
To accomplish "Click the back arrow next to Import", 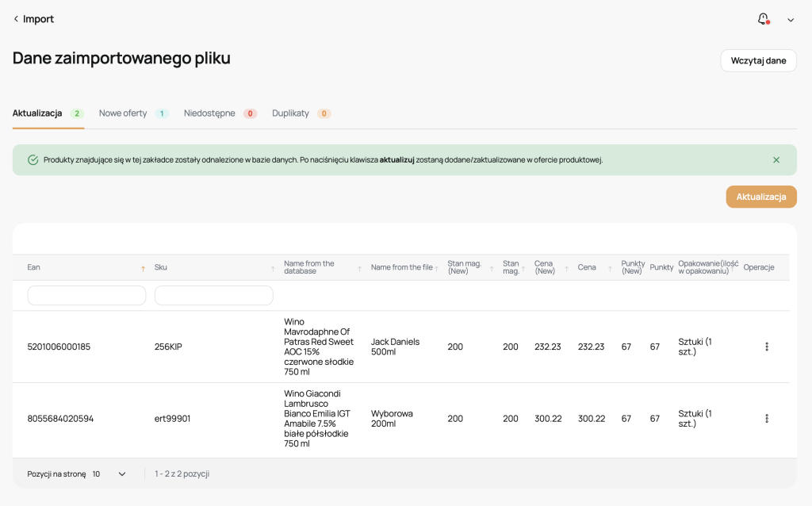I will (x=16, y=19).
